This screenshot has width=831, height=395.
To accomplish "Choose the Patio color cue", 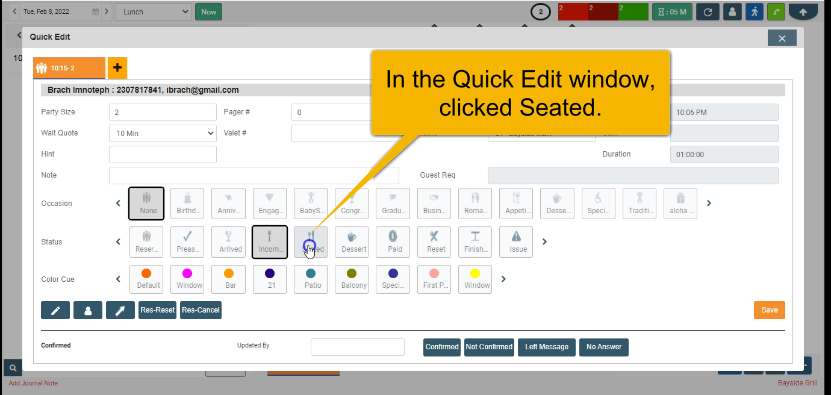I will pyautogui.click(x=311, y=279).
